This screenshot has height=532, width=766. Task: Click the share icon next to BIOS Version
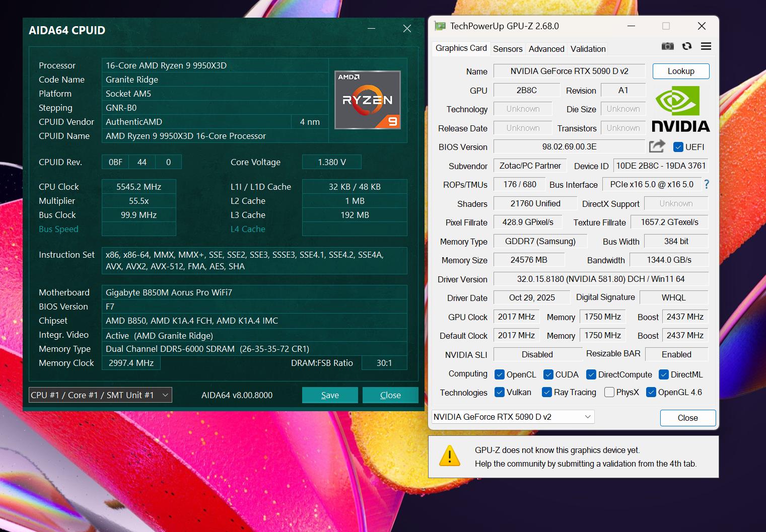click(x=656, y=145)
